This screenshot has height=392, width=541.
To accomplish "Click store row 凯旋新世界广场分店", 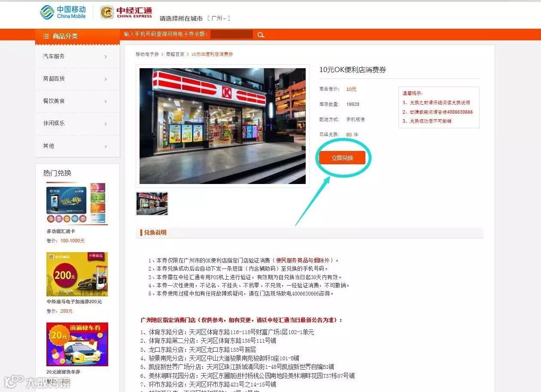I will 237,367.
